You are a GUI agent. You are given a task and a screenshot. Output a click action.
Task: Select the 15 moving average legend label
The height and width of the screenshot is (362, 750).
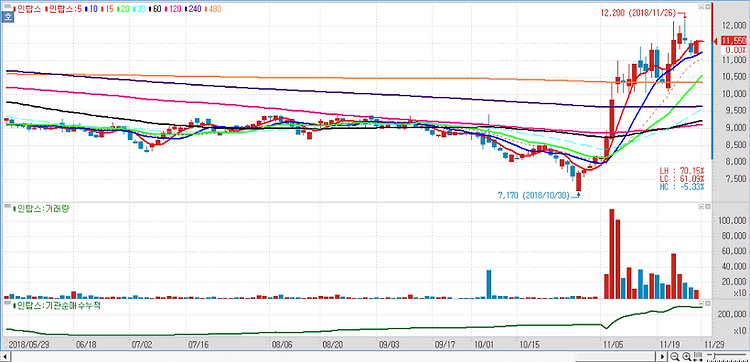[x=110, y=9]
